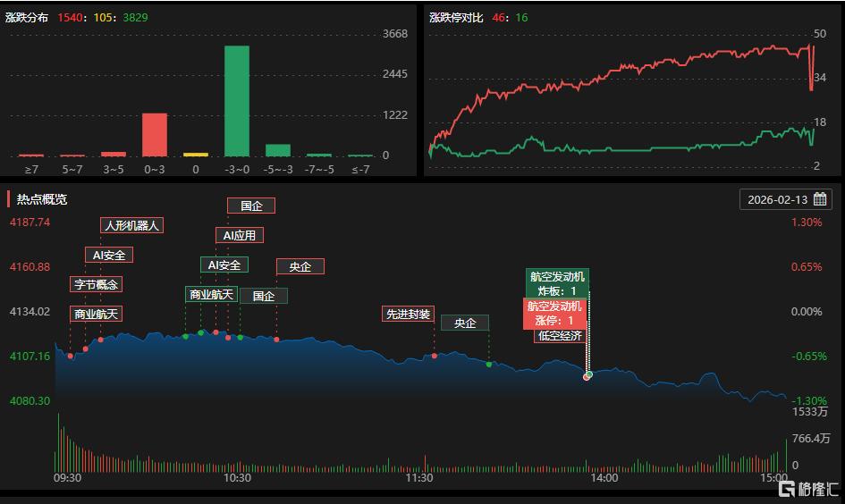The width and height of the screenshot is (845, 504).
Task: Click the tall green -3~0 distribution bar
Action: coord(237,100)
